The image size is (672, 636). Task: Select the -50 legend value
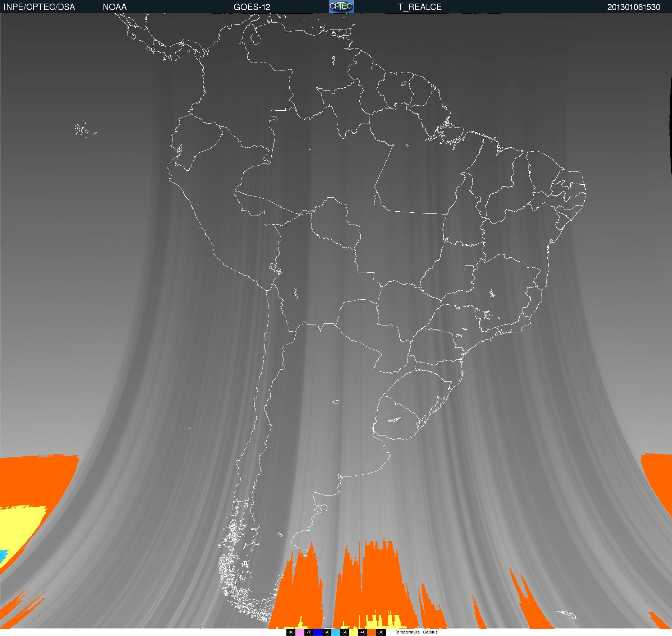pos(344,632)
